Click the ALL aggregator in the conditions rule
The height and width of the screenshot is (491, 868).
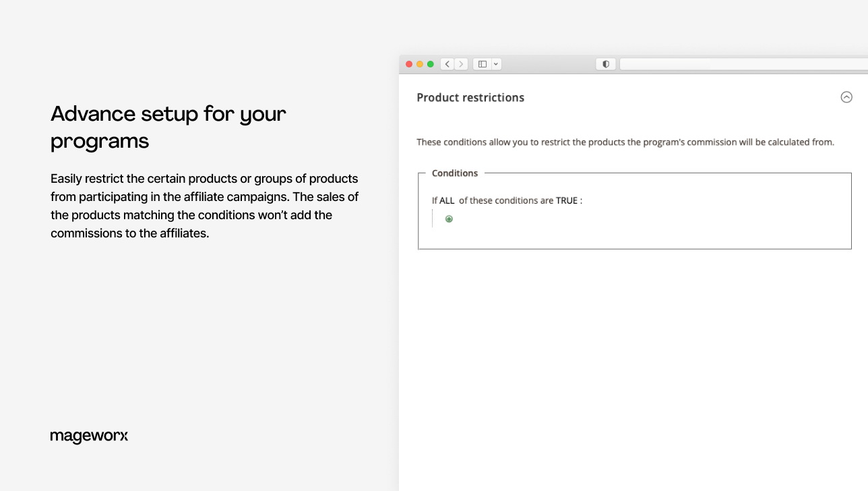click(447, 200)
